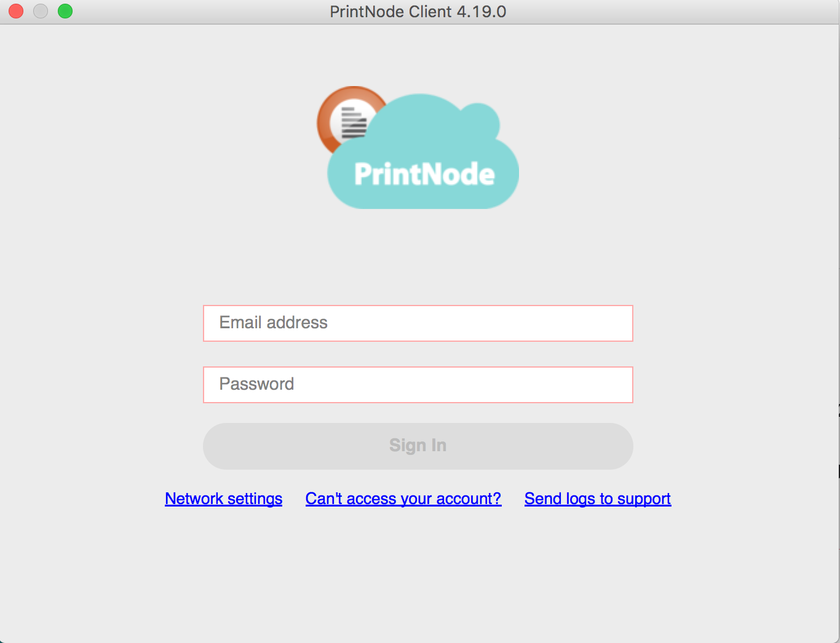Click the orange document icon in logo
Screen dimensions: 840x643
click(x=352, y=121)
